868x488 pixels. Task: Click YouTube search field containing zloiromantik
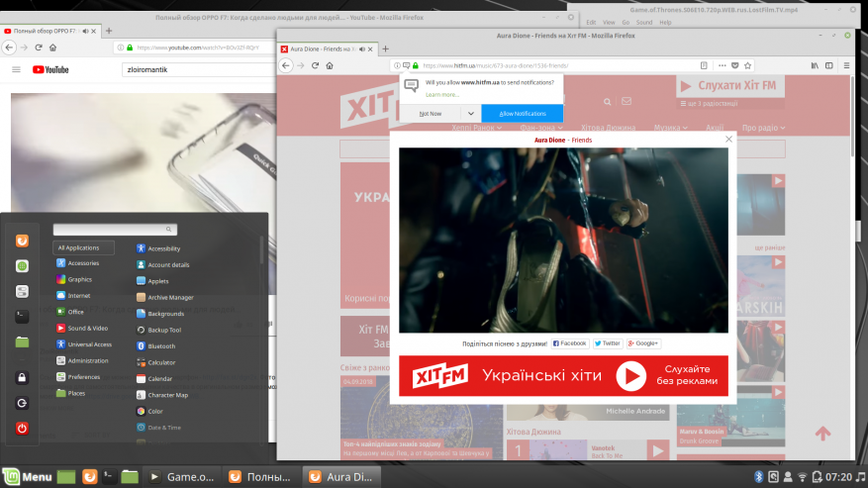click(x=198, y=70)
